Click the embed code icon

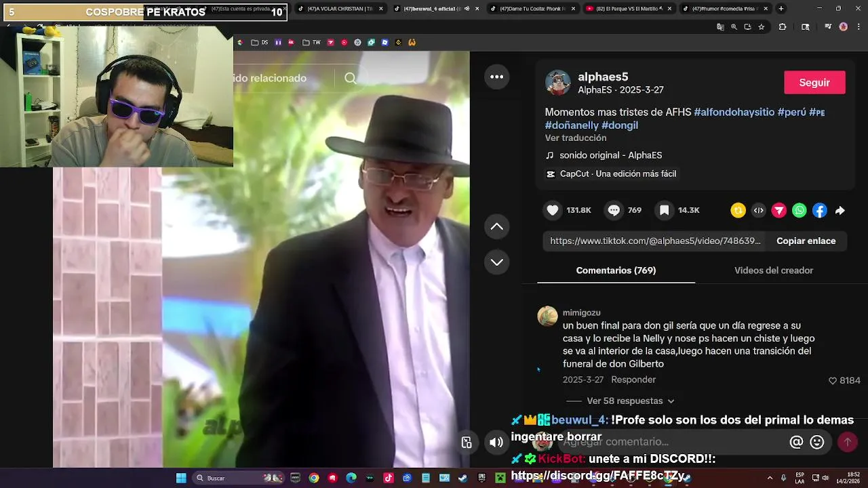click(x=758, y=211)
